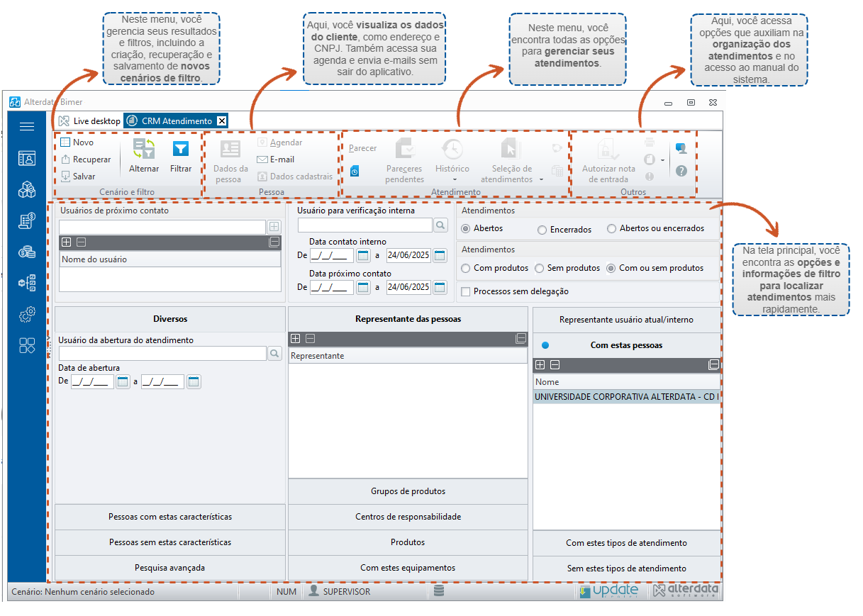This screenshot has width=863, height=616.
Task: Switch to the Live desktop tab
Action: coord(89,121)
